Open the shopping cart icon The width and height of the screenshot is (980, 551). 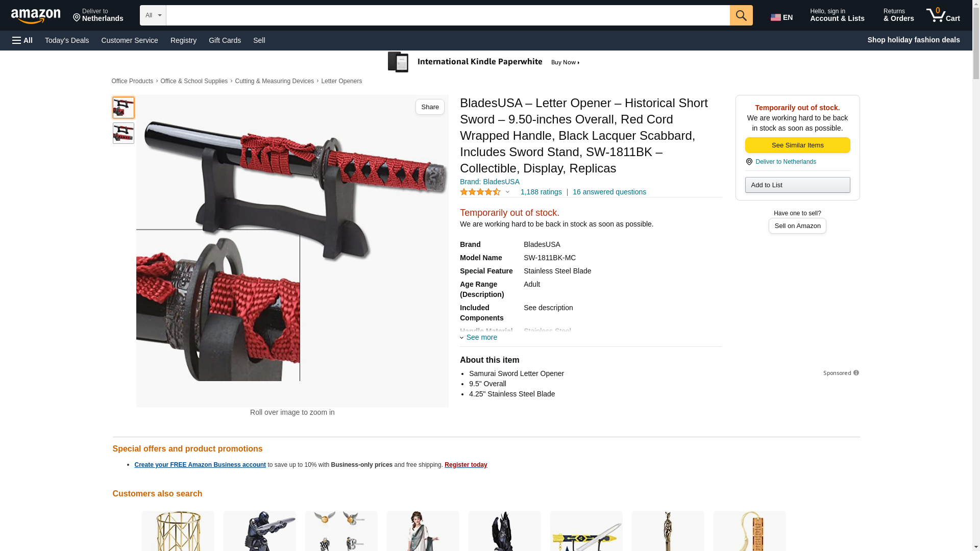coord(943,15)
